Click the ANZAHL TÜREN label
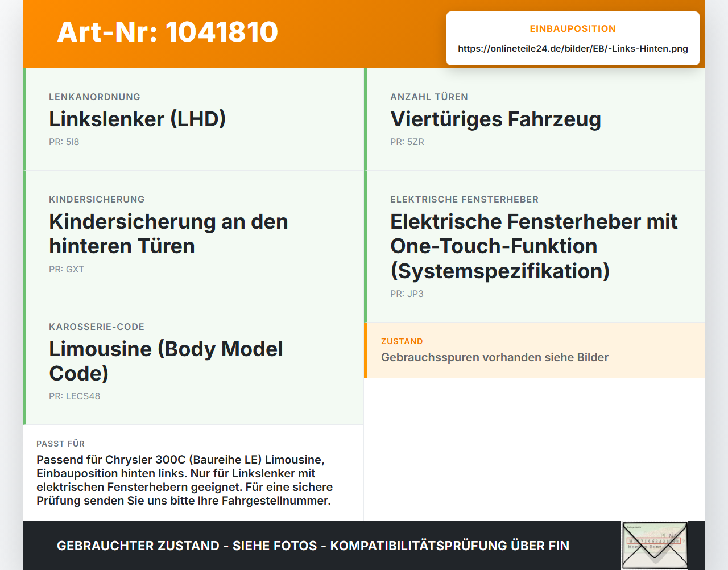Viewport: 728px width, 570px height. [429, 97]
